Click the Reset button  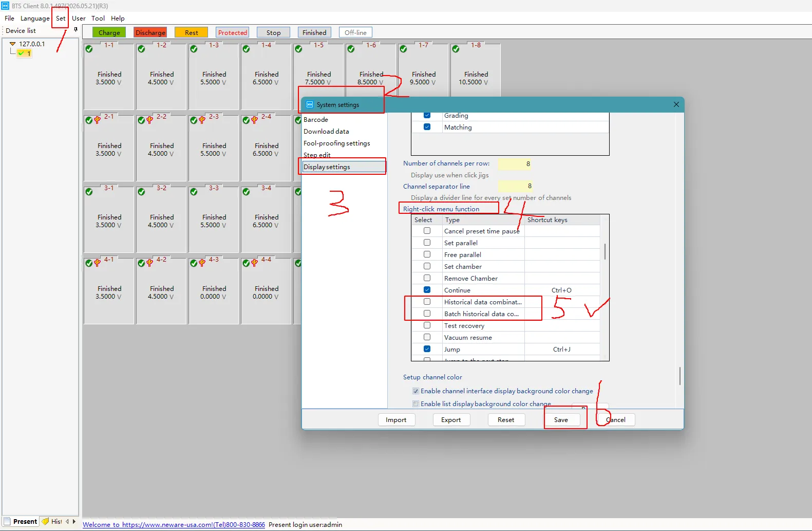tap(506, 420)
